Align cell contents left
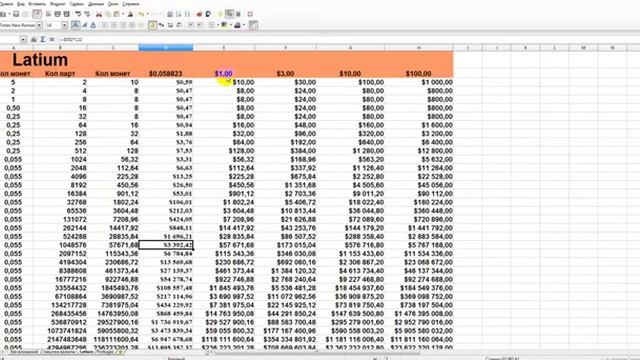Viewport: 640px width, 360px height. [x=105, y=25]
